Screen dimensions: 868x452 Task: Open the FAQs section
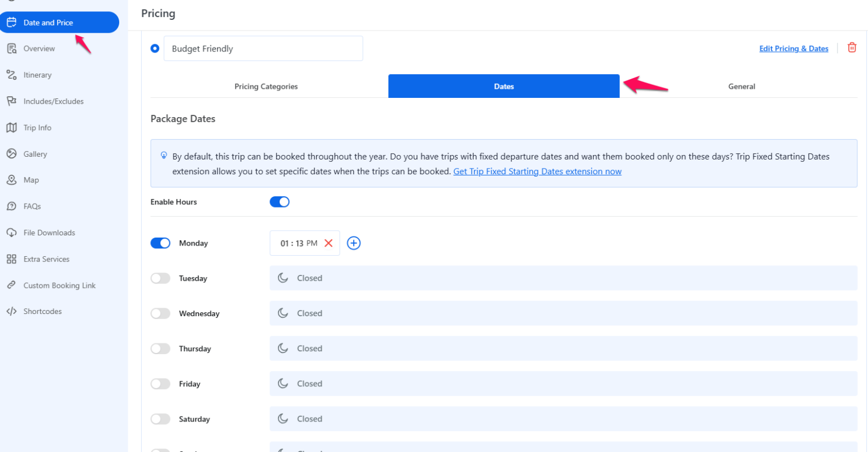(31, 206)
